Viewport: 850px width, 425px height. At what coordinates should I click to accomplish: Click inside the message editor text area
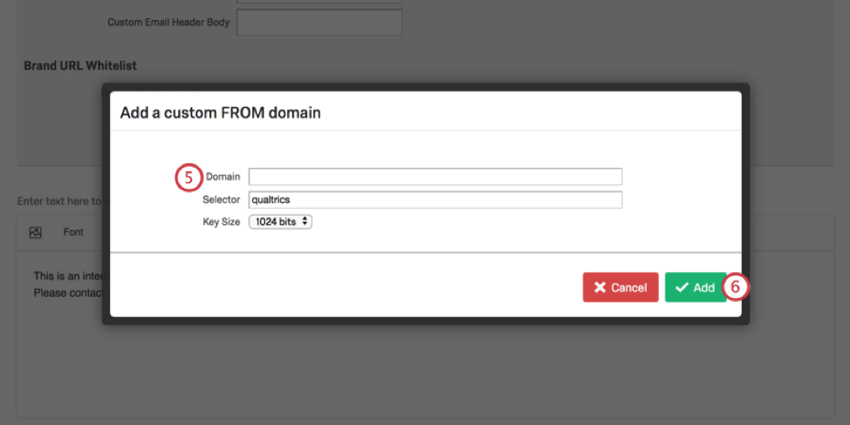[x=60, y=340]
